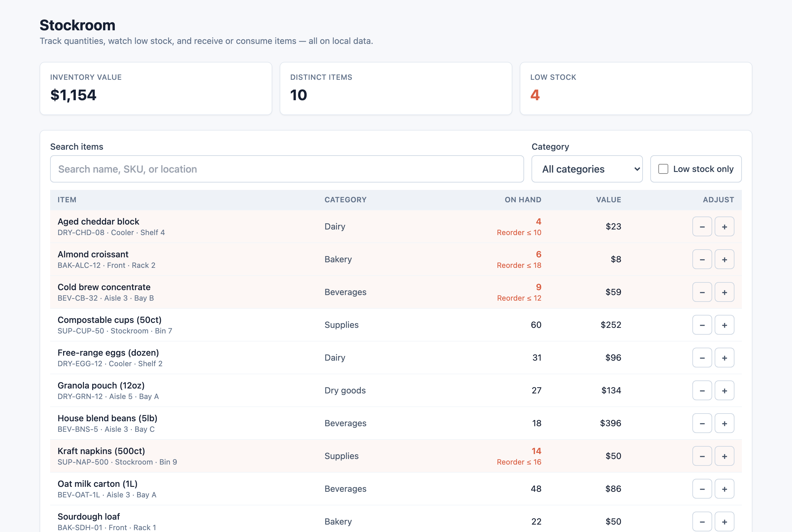Add one Cold brew concentrate
Screen dimensions: 792x532
[724, 292]
